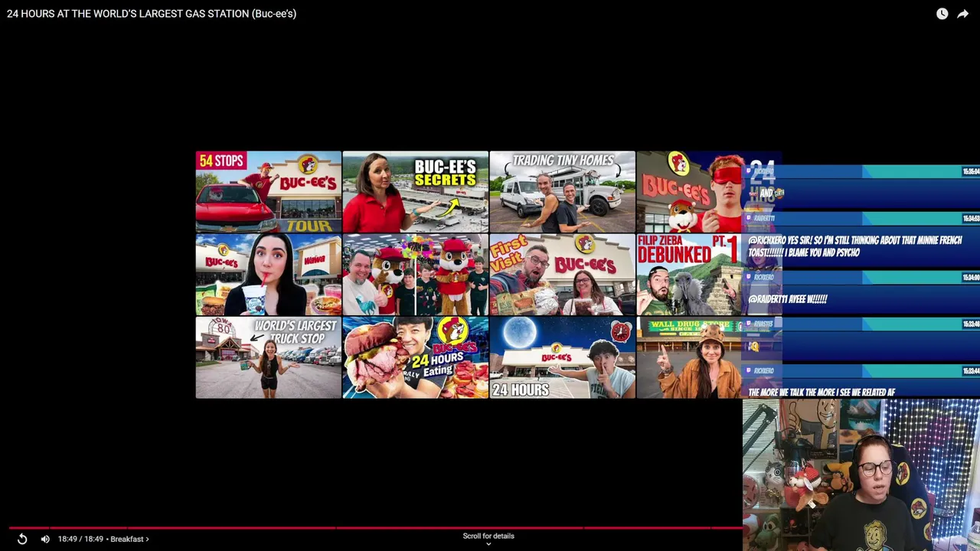The width and height of the screenshot is (980, 551).
Task: Click the Replay video button
Action: 22,539
